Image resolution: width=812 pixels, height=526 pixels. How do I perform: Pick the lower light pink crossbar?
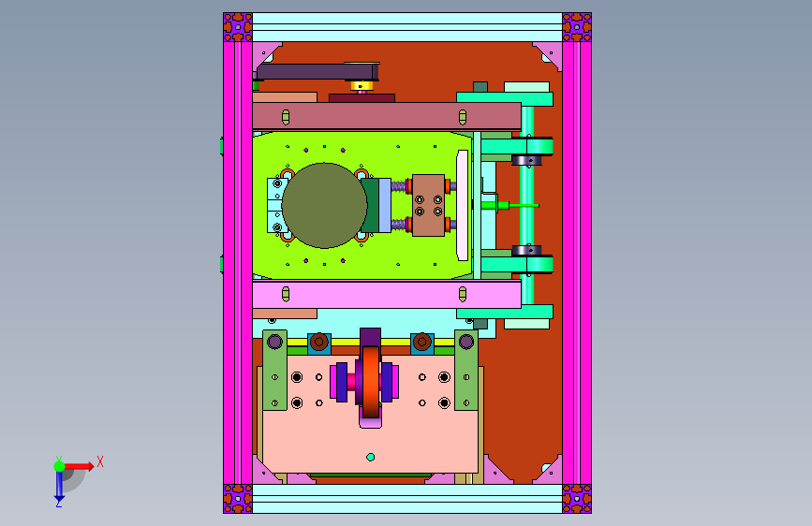386,295
